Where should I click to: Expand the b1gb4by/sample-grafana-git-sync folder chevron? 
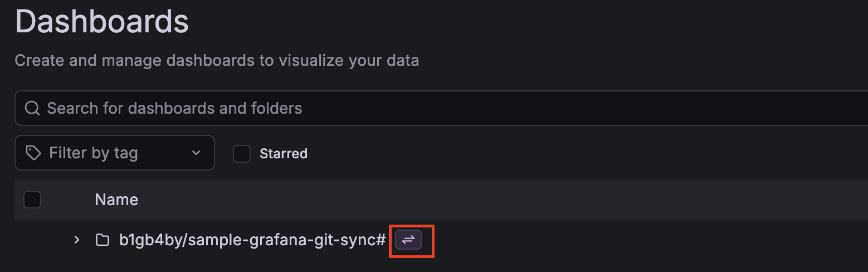(x=77, y=240)
